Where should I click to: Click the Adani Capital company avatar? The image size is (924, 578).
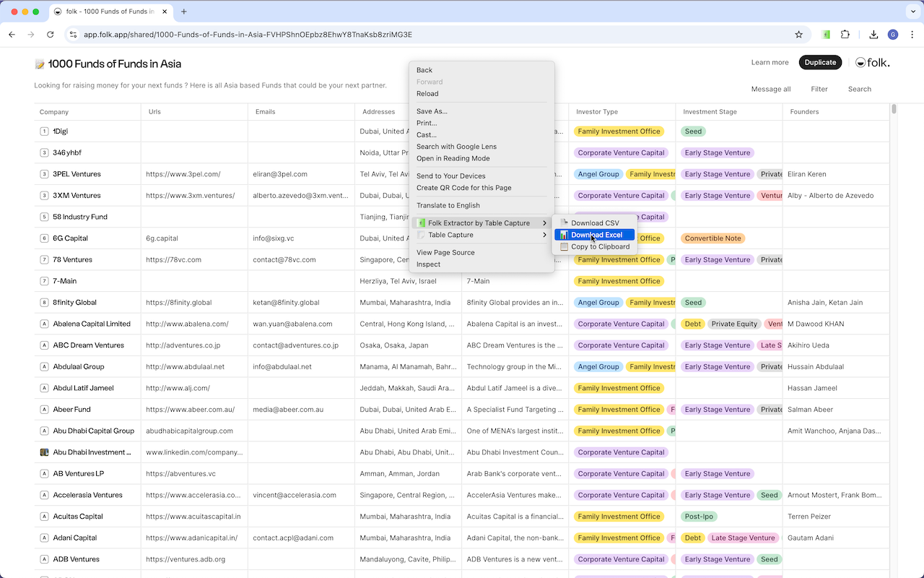tap(45, 538)
